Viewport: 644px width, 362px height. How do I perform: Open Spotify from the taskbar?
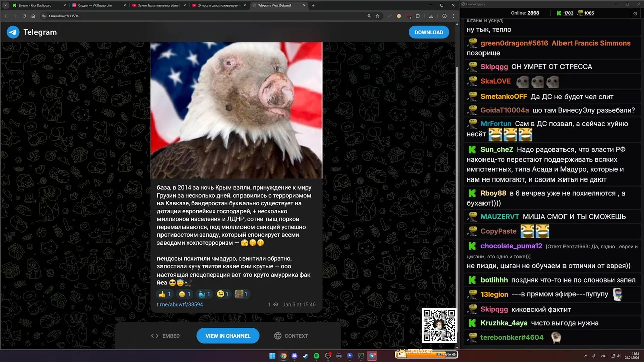[316, 356]
